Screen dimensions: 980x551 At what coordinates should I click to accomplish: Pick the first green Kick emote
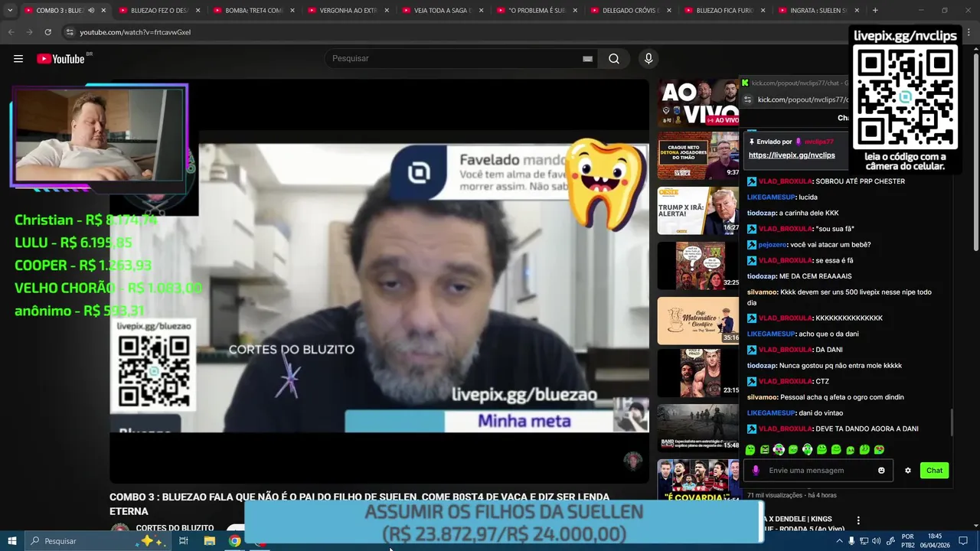coord(750,450)
